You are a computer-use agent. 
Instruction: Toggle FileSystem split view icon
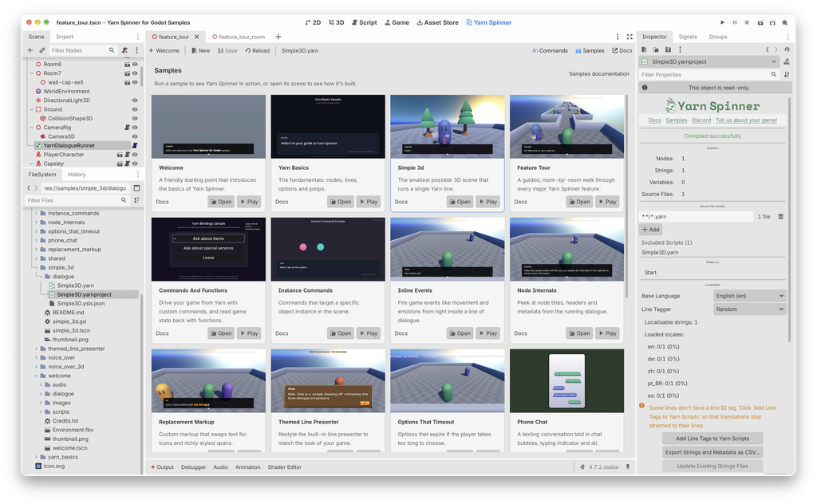(136, 188)
